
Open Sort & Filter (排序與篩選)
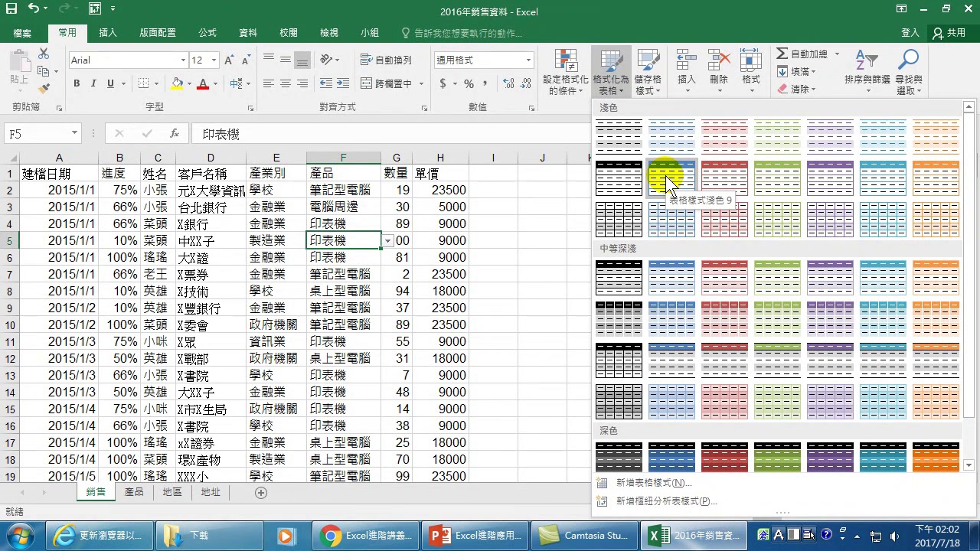pos(867,73)
